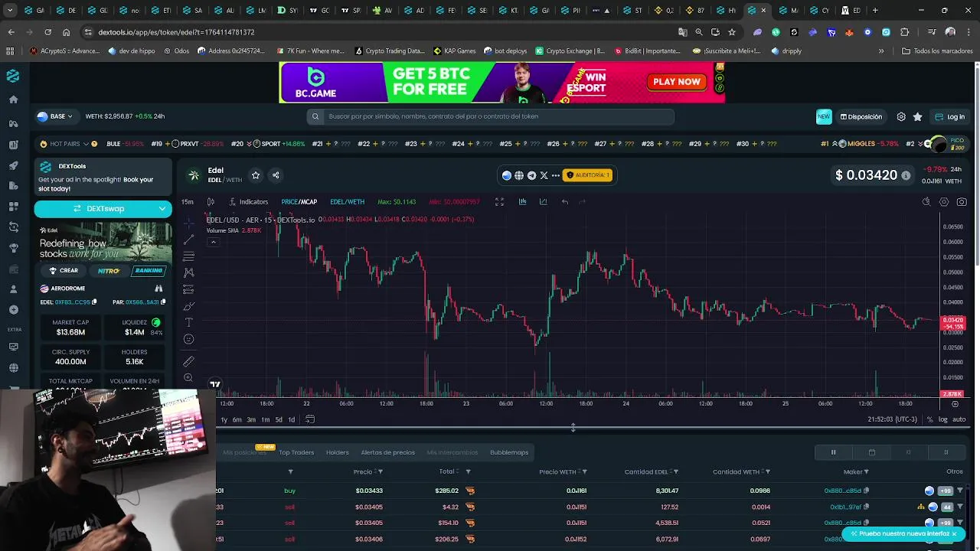Select the brush drawing tool
The width and height of the screenshot is (980, 551).
click(188, 306)
